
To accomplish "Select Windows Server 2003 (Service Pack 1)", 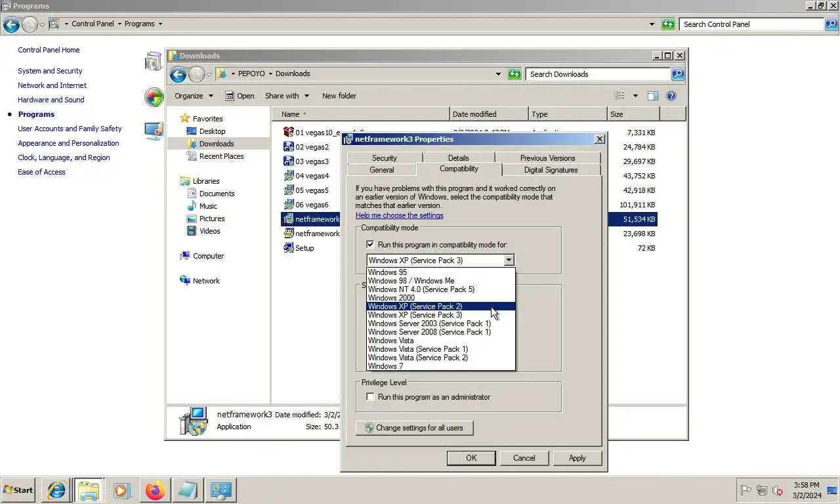I will 441,324.
